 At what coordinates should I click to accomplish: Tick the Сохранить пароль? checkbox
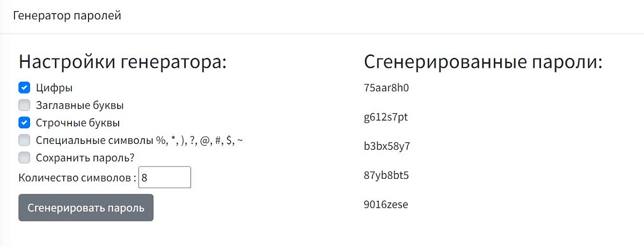tap(24, 157)
